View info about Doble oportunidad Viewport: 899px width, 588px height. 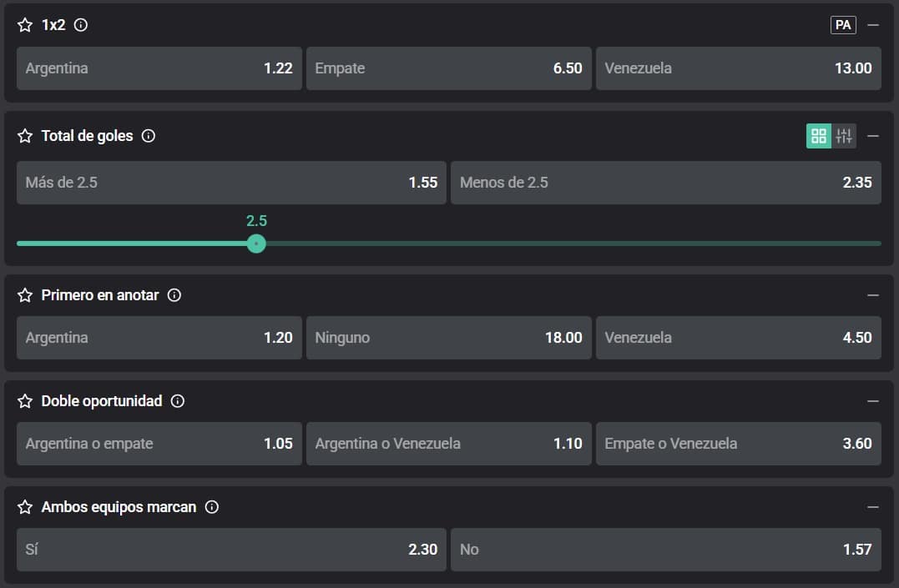click(x=178, y=401)
